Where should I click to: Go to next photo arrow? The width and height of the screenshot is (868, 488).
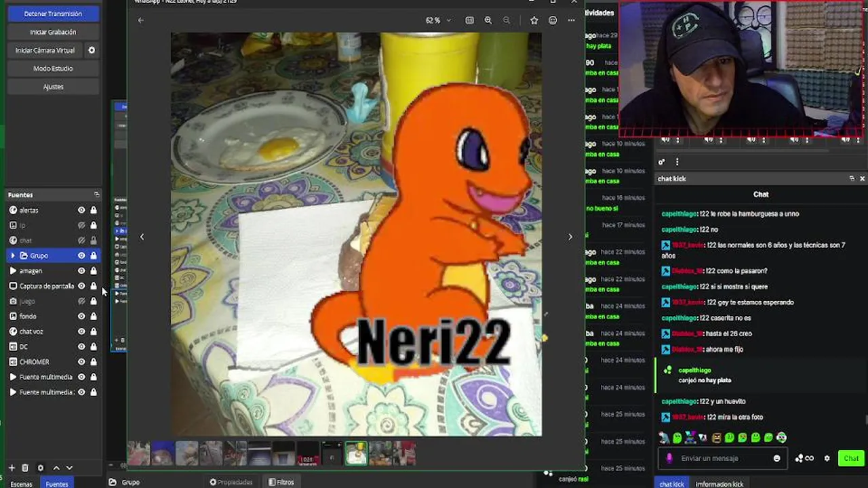tap(570, 237)
